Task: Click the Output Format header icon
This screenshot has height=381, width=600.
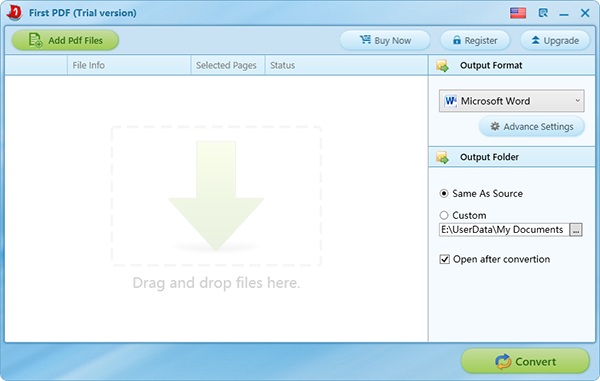Action: pyautogui.click(x=442, y=65)
